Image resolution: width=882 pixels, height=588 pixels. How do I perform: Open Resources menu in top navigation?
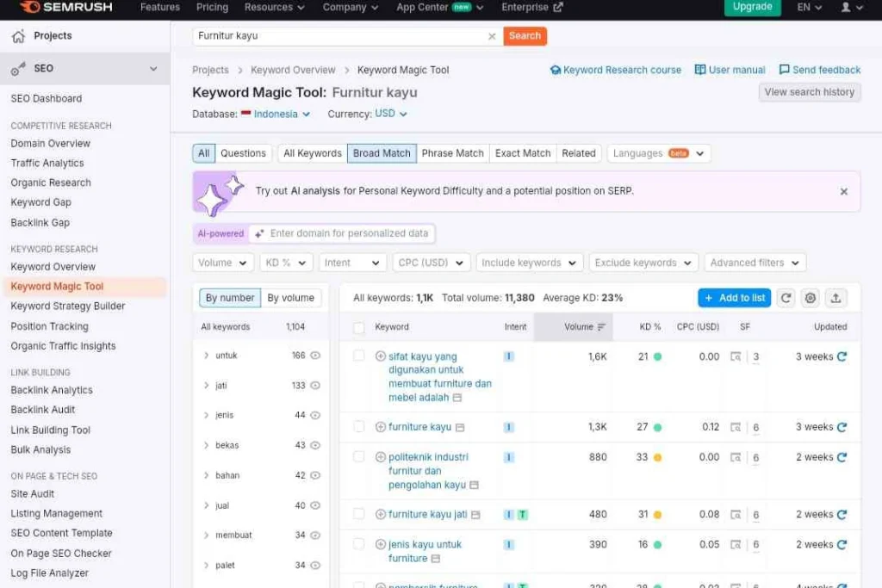(x=274, y=7)
